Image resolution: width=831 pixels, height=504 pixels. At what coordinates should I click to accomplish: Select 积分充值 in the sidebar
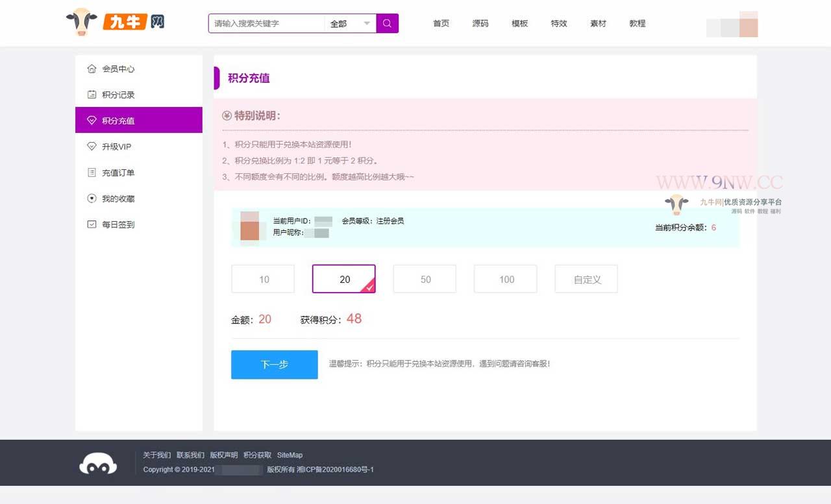pos(139,120)
